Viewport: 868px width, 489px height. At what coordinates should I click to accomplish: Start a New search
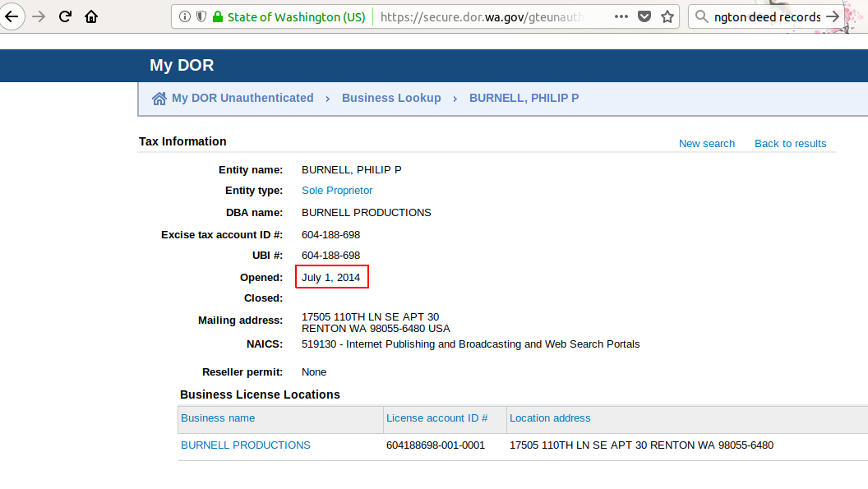[707, 144]
